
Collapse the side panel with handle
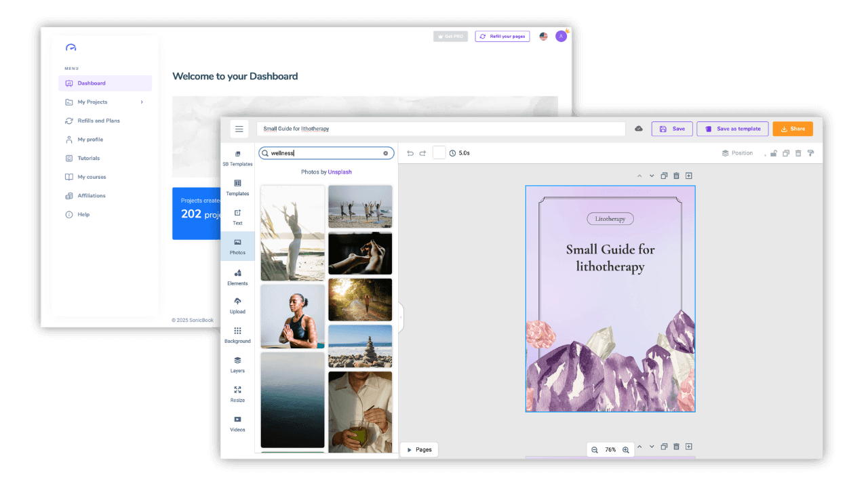tap(401, 317)
